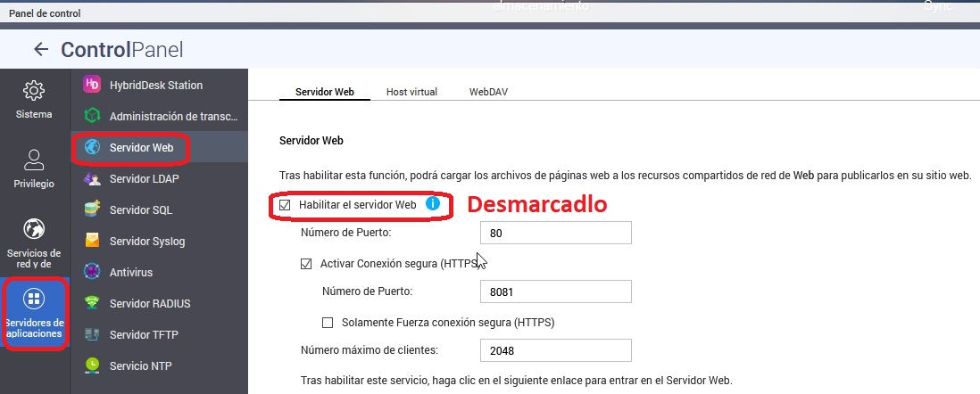Open Servidor SQL in the sidebar
980x394 pixels.
[141, 210]
